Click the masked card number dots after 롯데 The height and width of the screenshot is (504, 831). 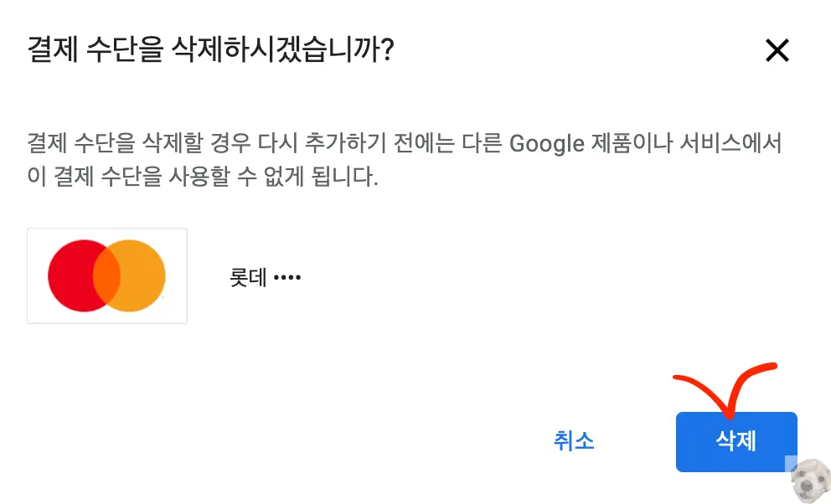(289, 276)
